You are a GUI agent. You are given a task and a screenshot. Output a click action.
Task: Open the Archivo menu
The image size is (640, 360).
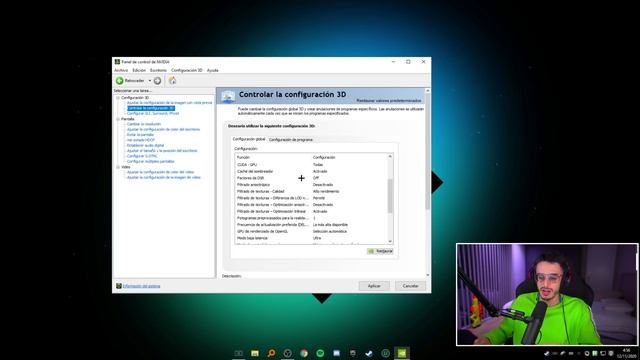click(x=121, y=70)
